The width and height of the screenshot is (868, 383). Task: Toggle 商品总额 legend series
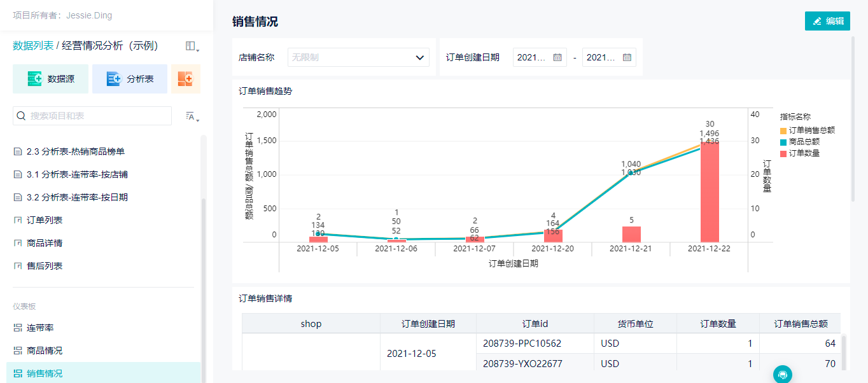(803, 142)
